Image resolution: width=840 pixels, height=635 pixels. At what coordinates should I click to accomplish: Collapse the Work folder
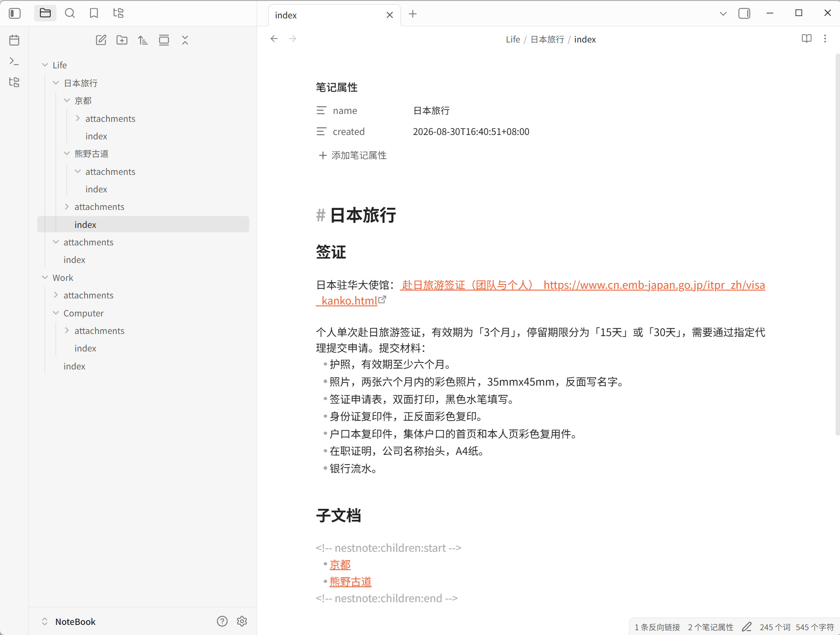(x=45, y=277)
